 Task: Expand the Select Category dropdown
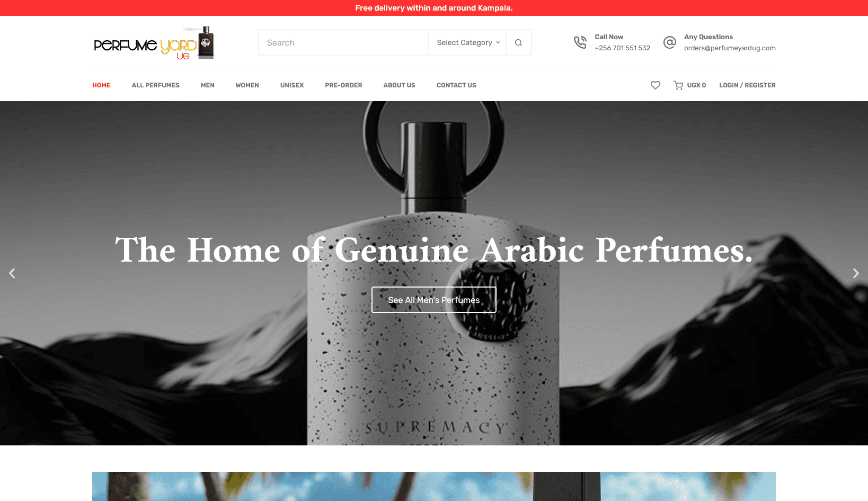(467, 42)
